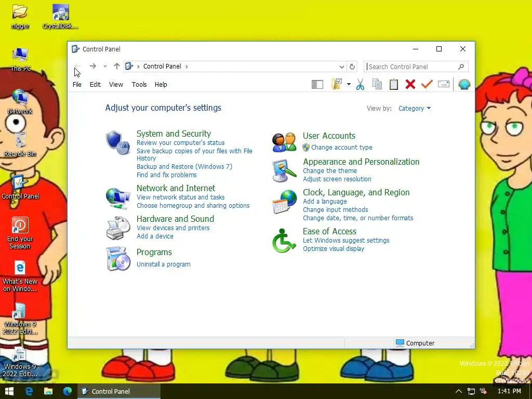Image resolution: width=532 pixels, height=399 pixels.
Task: Click the Paste clipboard toolbar icon
Action: (394, 85)
